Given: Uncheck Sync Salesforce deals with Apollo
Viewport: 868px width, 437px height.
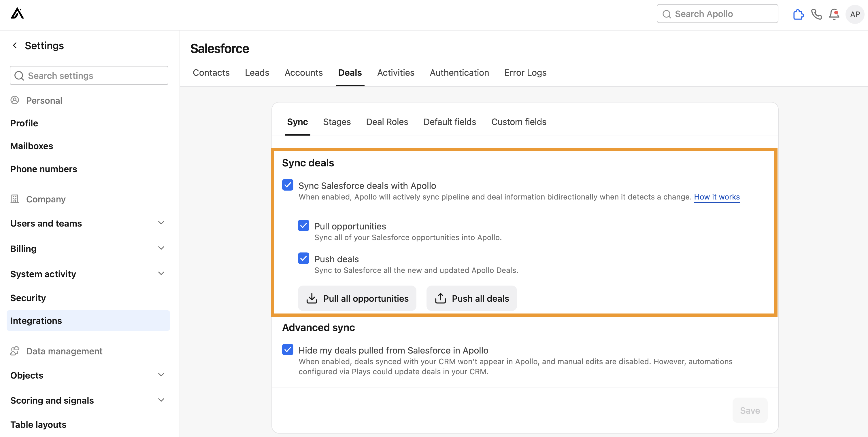Looking at the screenshot, I should coord(287,185).
